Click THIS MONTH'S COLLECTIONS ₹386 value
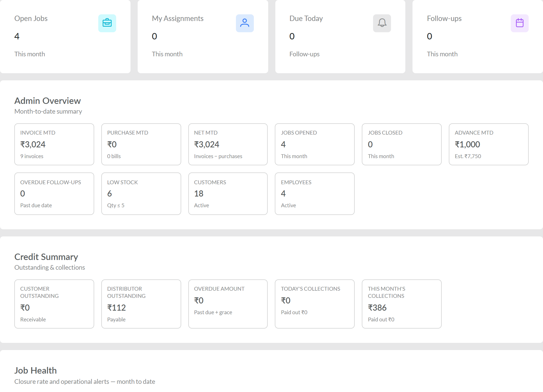 click(x=377, y=308)
